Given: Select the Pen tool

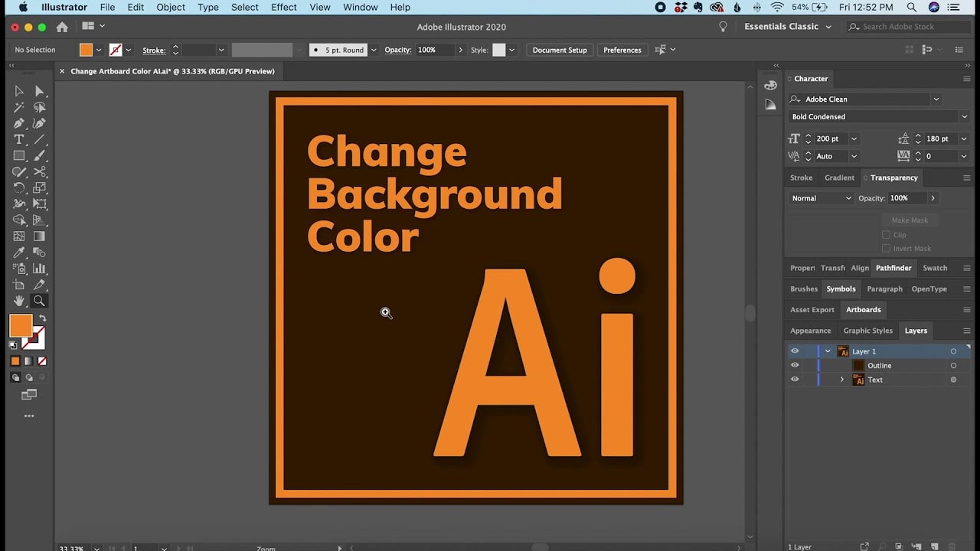Looking at the screenshot, I should tap(19, 123).
